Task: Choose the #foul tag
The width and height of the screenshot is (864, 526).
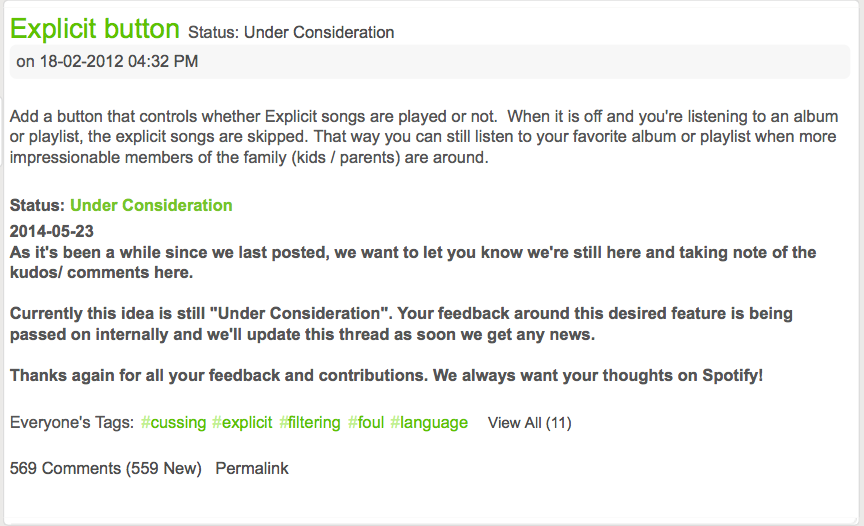Action: pos(366,423)
